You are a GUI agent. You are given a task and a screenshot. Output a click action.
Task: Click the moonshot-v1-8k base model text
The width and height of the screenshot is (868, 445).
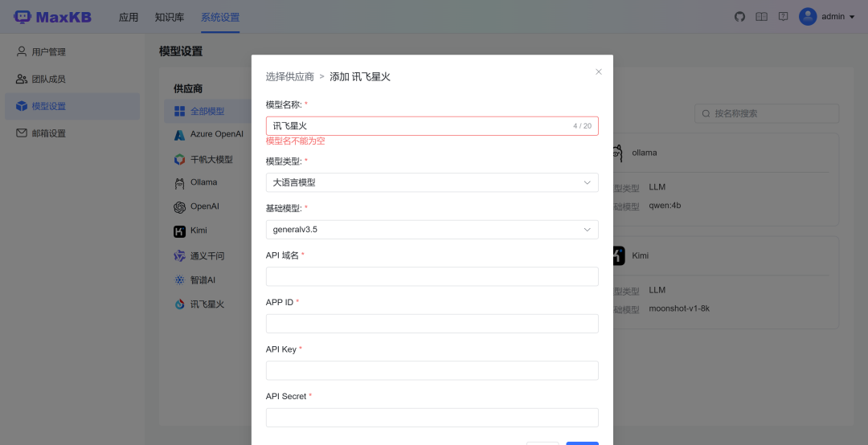click(679, 308)
